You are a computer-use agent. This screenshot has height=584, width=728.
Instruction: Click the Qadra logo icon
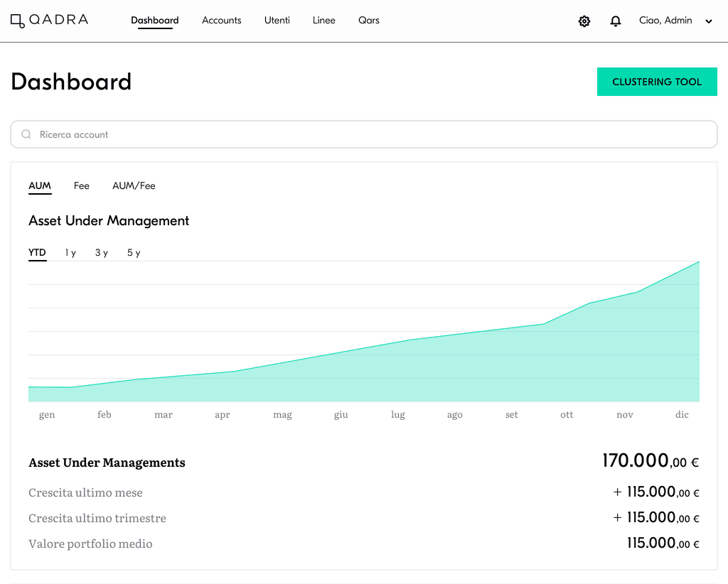click(x=18, y=21)
